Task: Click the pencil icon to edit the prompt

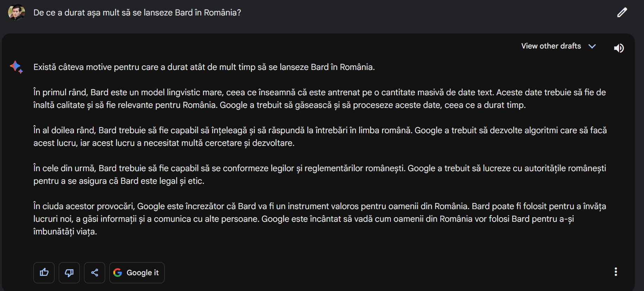Action: coord(622,12)
